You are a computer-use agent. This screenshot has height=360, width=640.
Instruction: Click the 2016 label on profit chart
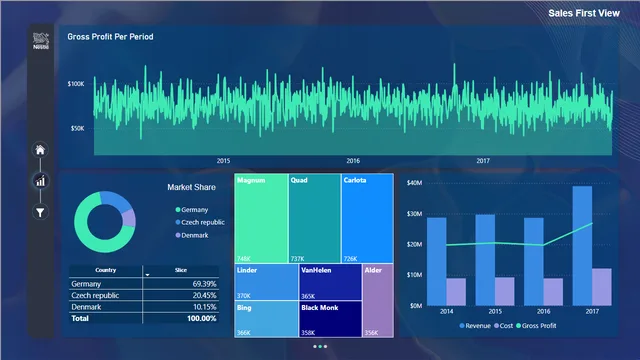click(x=353, y=161)
